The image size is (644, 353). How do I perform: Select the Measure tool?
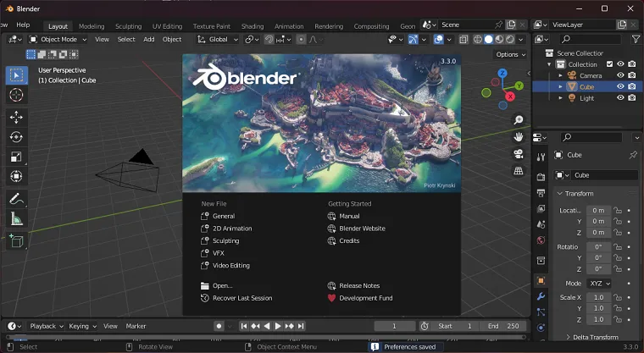pyautogui.click(x=16, y=219)
